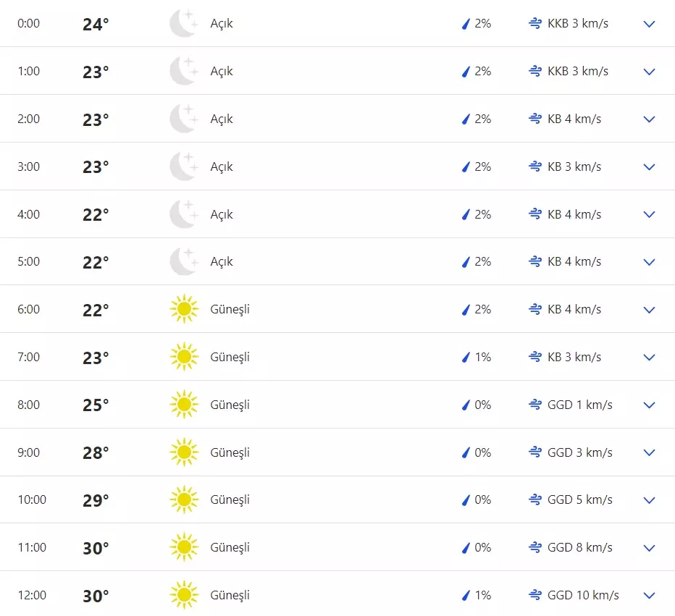Click the wind icon at 8:00
Viewport: 675px width, 616px height.
pos(535,405)
